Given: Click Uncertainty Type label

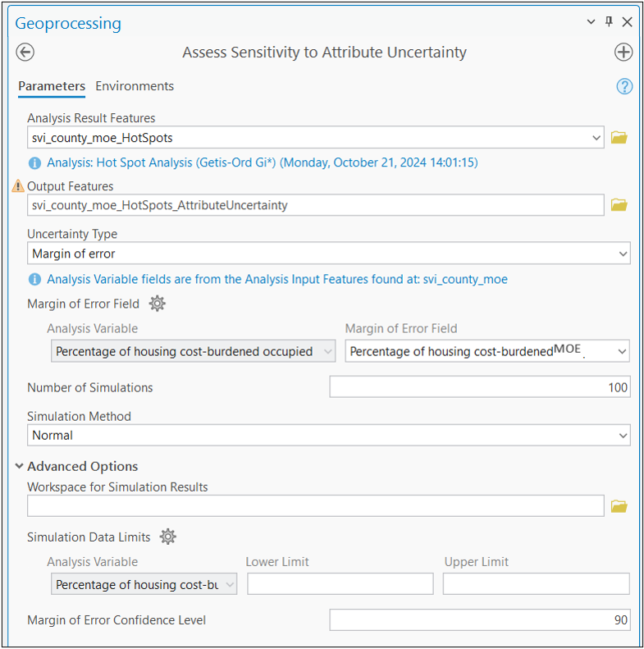Looking at the screenshot, I should 72,234.
